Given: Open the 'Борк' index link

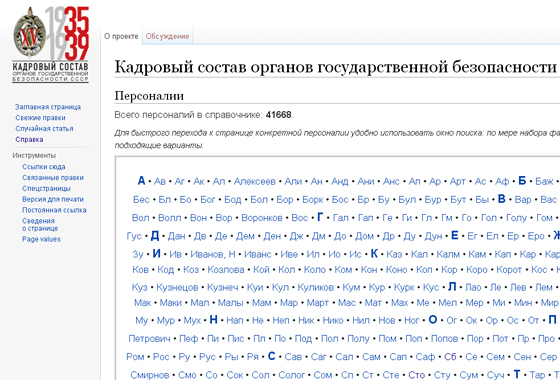Looking at the screenshot, I should 312,200.
